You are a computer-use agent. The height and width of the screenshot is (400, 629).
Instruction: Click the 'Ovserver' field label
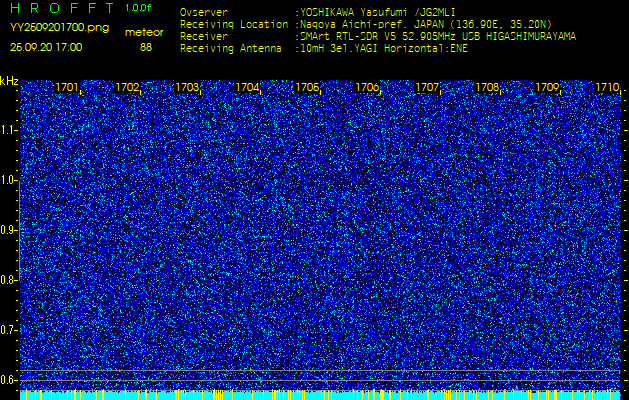coord(204,12)
